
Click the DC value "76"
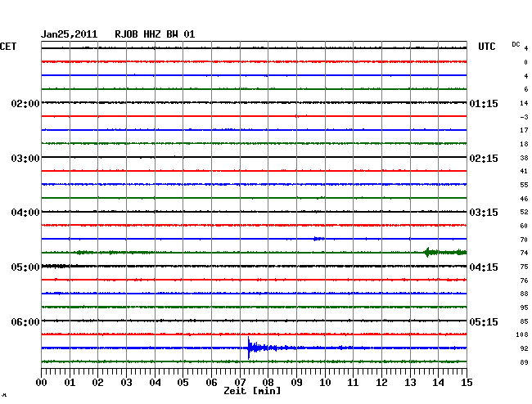524,281
